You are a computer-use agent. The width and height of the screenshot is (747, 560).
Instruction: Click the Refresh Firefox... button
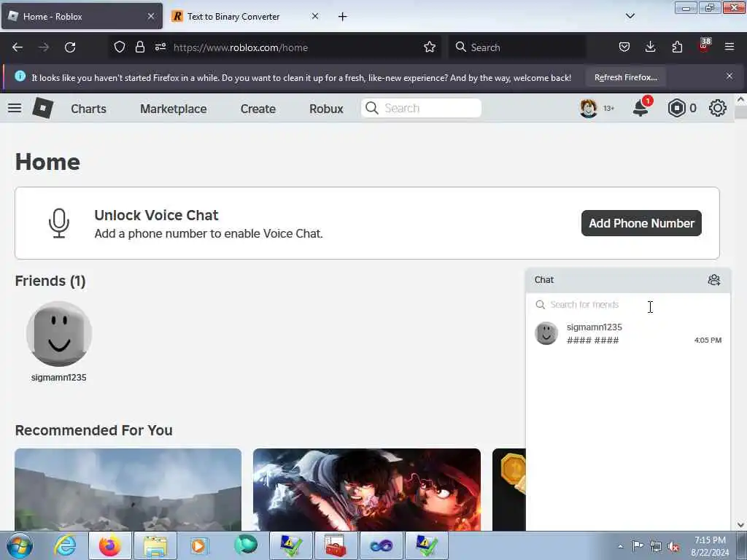point(626,77)
